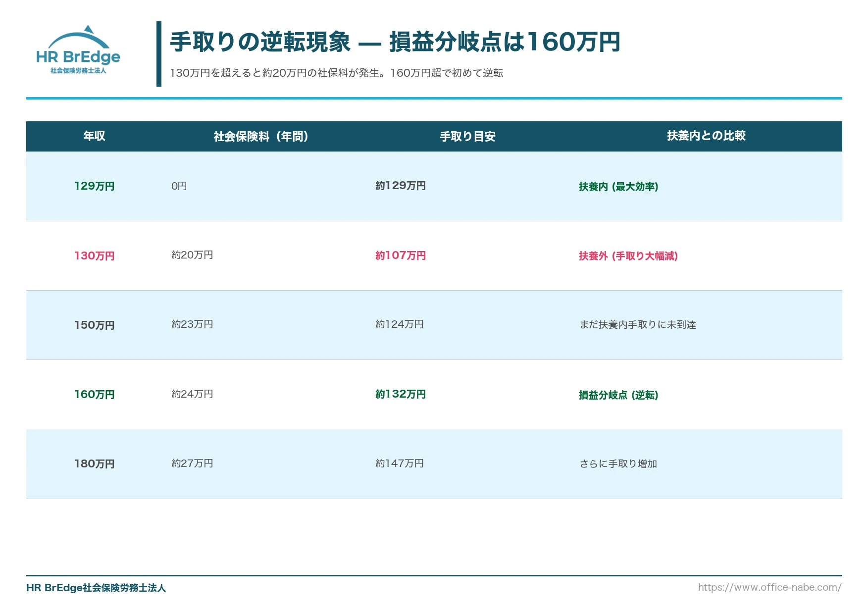
Task: Click the 手取り目安 column header
Action: tap(468, 136)
